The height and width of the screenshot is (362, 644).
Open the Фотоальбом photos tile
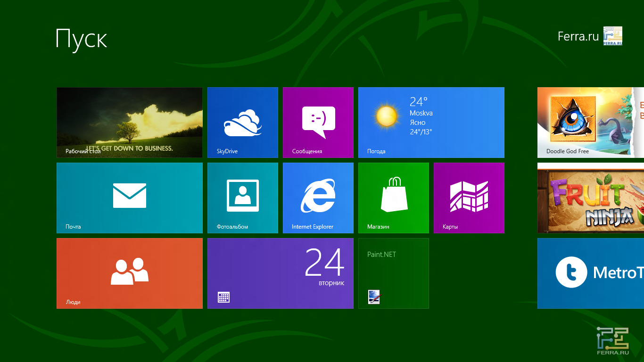tap(242, 198)
